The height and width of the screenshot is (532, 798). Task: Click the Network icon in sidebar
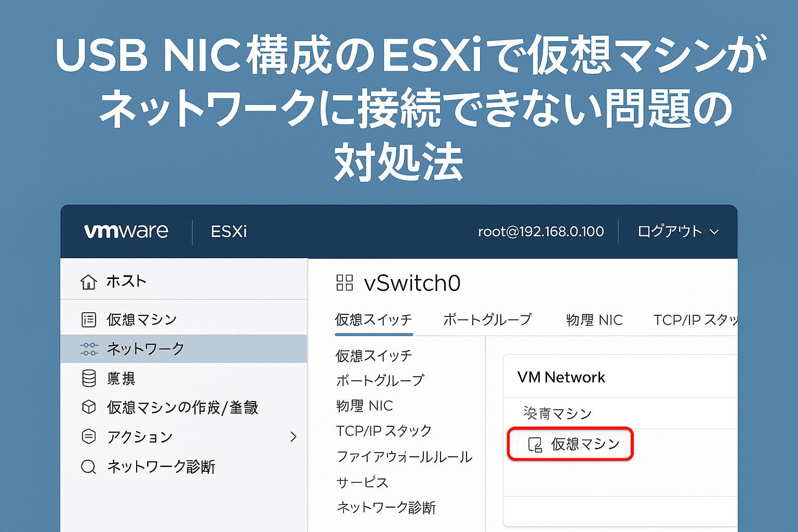tap(89, 349)
